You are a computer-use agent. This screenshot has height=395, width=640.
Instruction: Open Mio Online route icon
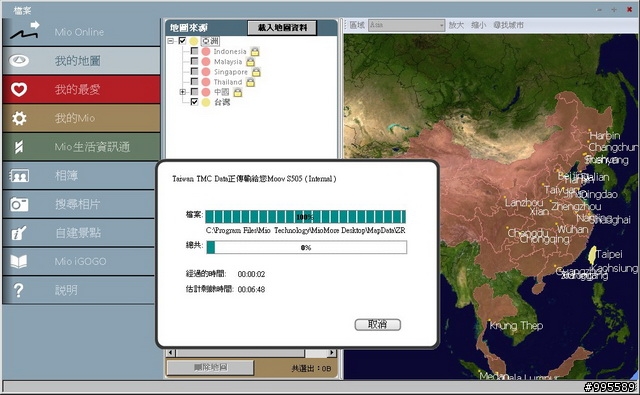click(x=24, y=31)
